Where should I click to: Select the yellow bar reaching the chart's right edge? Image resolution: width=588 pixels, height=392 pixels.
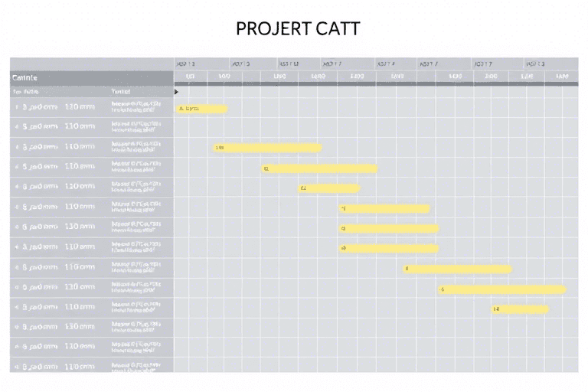tap(502, 289)
